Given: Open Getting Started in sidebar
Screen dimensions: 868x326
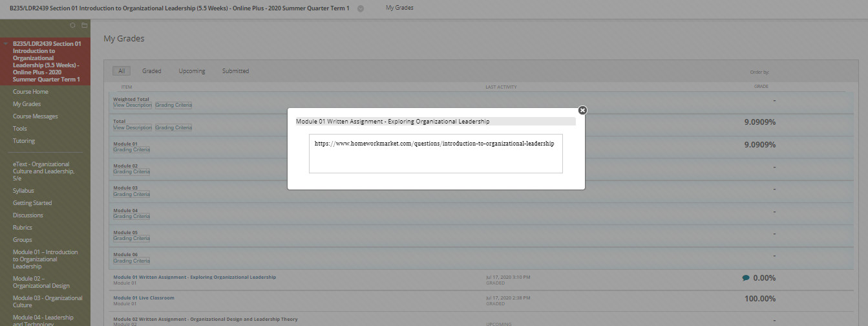Looking at the screenshot, I should 32,203.
